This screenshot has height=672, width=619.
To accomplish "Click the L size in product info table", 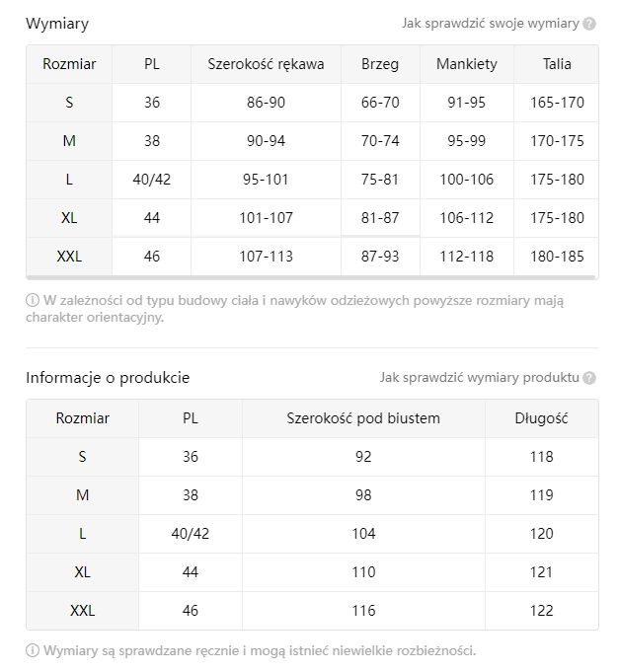I will pyautogui.click(x=83, y=534).
